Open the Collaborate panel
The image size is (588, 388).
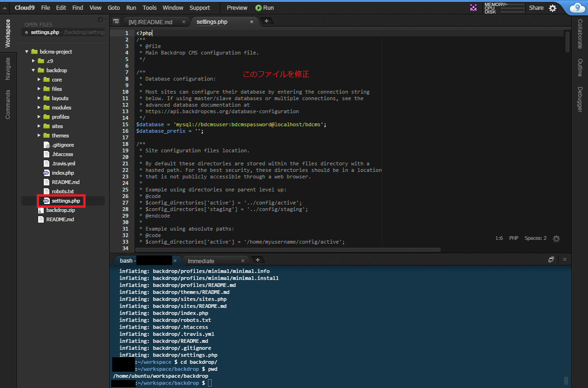(580, 34)
